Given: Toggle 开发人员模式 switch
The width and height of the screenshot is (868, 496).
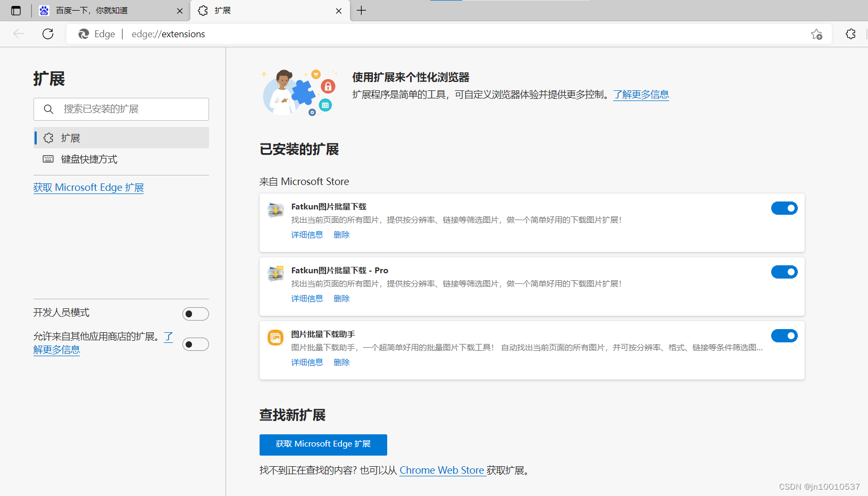Looking at the screenshot, I should (x=196, y=314).
